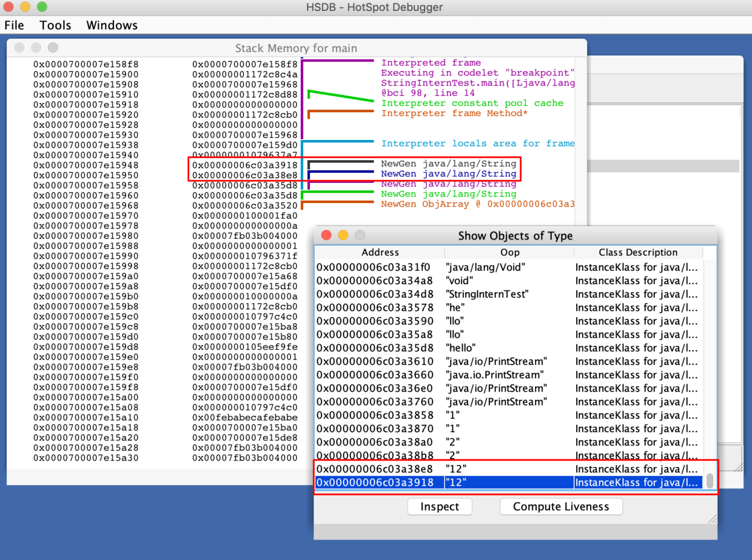Screen dimensions: 752x560
Task: Click the Compute Liveness button
Action: coord(561,507)
